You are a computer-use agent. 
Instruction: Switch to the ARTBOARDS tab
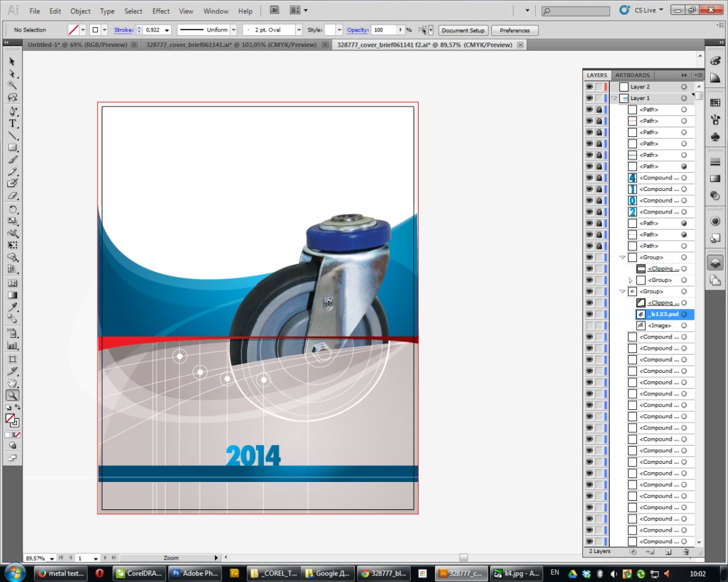click(633, 75)
